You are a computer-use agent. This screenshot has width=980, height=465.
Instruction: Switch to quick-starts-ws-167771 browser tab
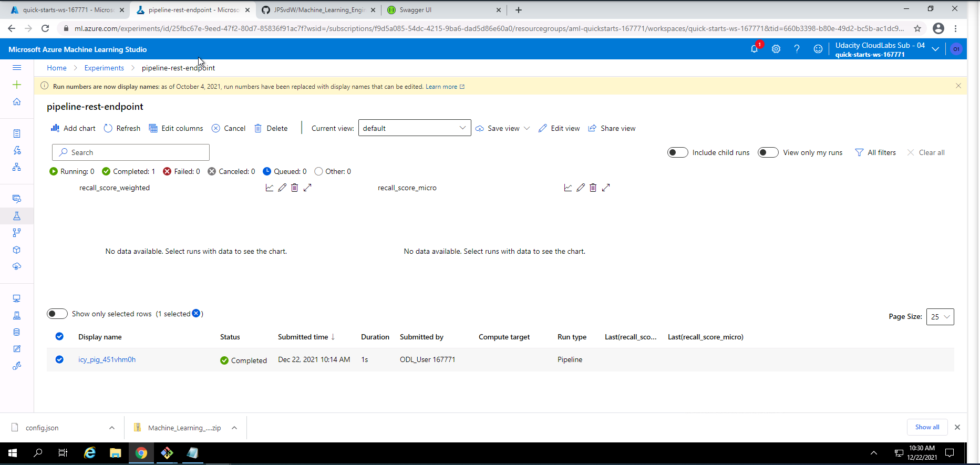[67, 10]
